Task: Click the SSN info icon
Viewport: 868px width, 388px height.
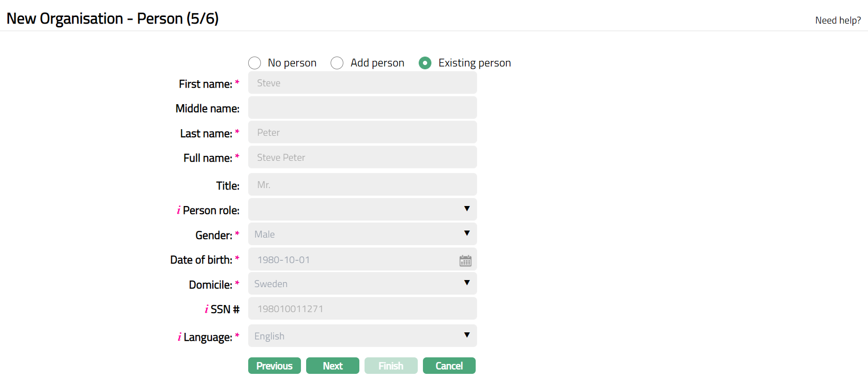Action: 206,309
